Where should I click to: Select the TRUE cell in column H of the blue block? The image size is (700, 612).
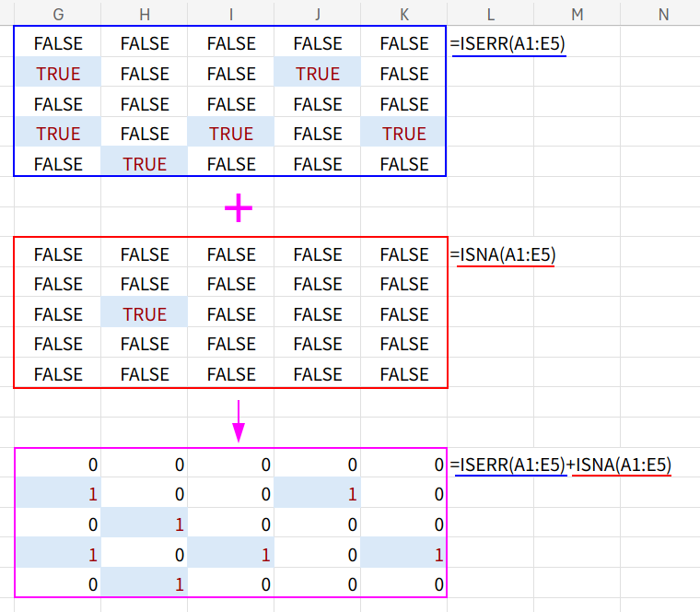pos(145,164)
